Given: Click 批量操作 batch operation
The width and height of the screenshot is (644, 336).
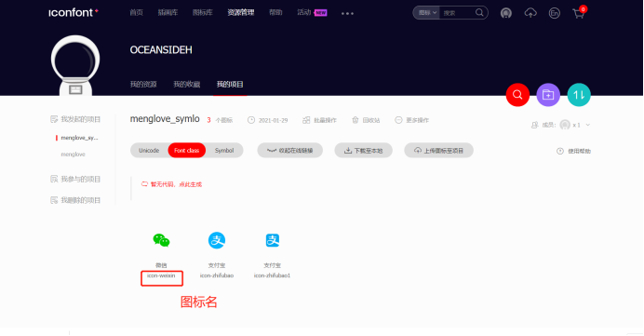Looking at the screenshot, I should pyautogui.click(x=319, y=120).
